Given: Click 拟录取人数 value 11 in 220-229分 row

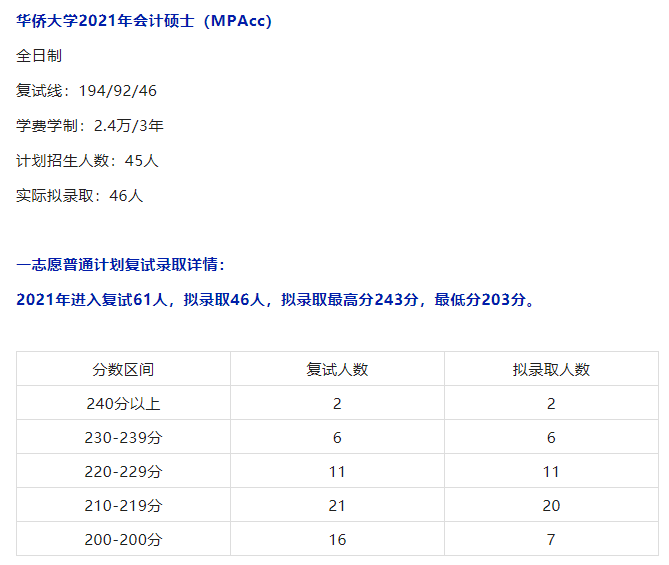Looking at the screenshot, I should [551, 472].
